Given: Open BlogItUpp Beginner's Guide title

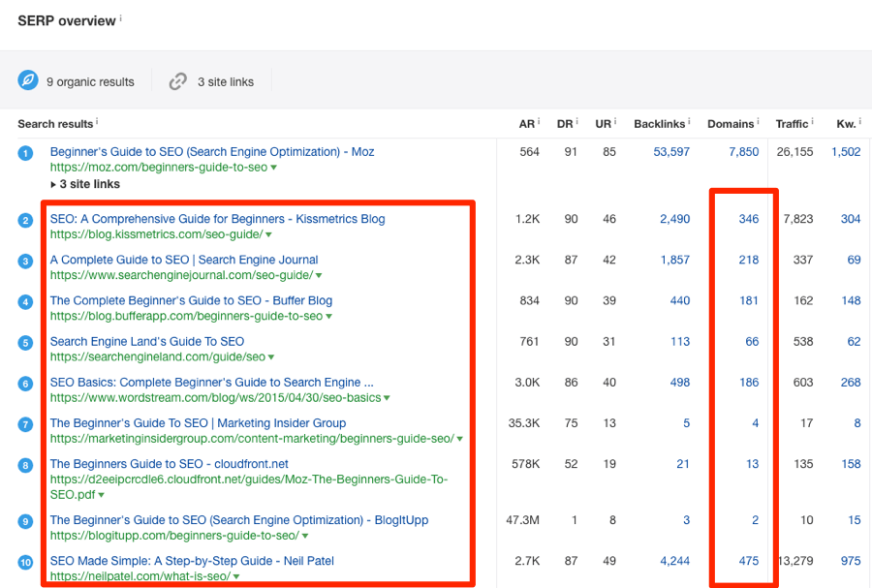Looking at the screenshot, I should point(239,520).
